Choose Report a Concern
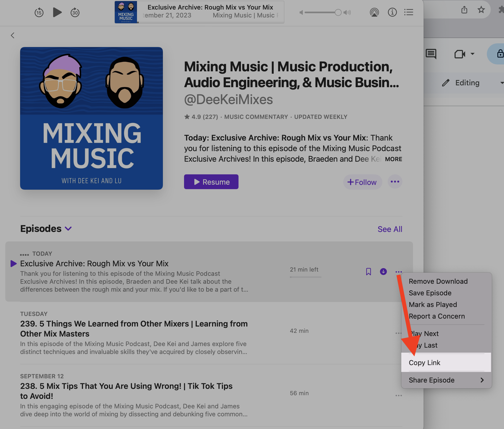The image size is (504, 429). 437,316
